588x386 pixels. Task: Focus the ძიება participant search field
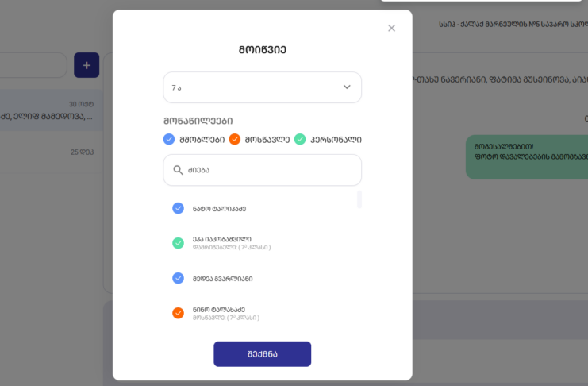pos(270,170)
